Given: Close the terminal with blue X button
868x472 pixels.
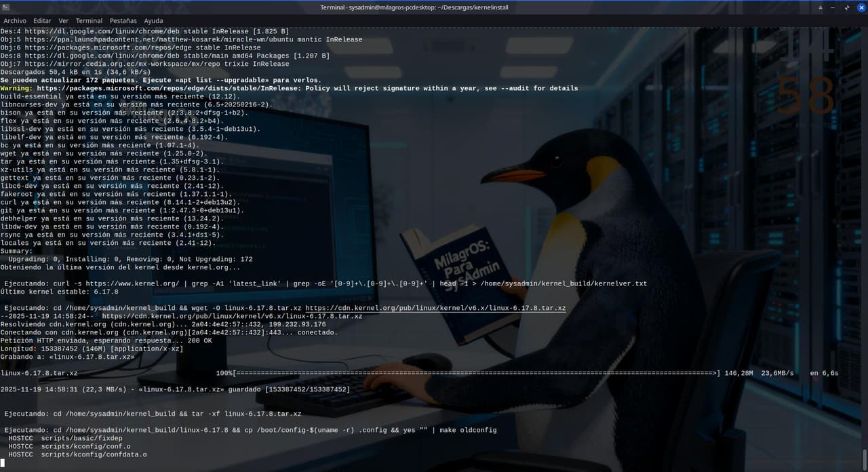Looking at the screenshot, I should (861, 7).
